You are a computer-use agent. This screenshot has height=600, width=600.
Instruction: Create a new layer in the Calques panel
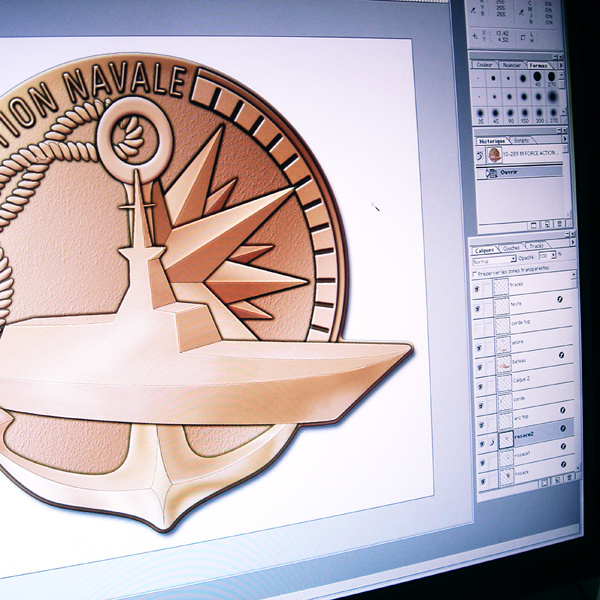(558, 480)
